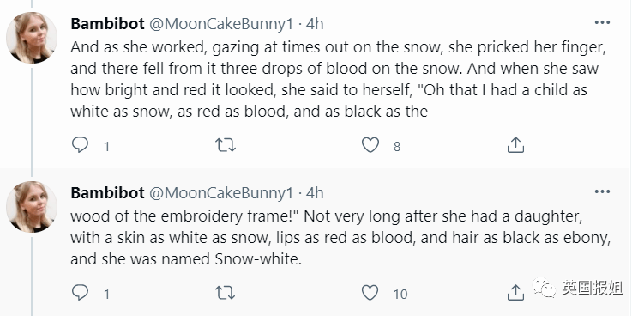
Task: Open second tweet text about embroidery frame
Action: click(340, 238)
